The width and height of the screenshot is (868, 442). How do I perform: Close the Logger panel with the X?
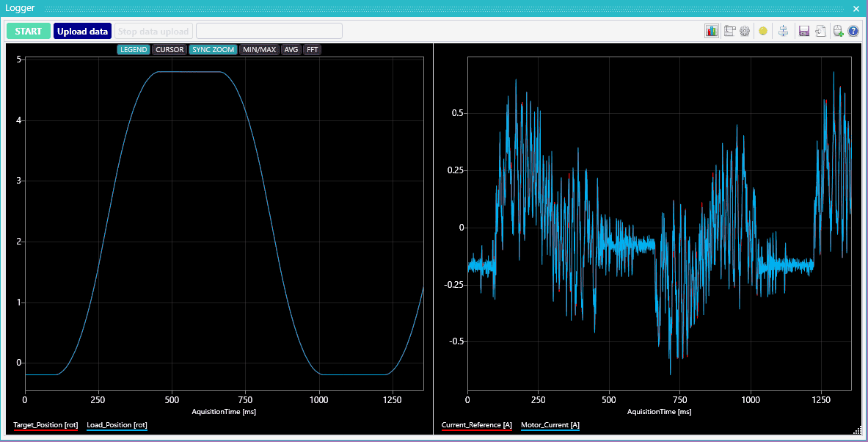point(856,9)
